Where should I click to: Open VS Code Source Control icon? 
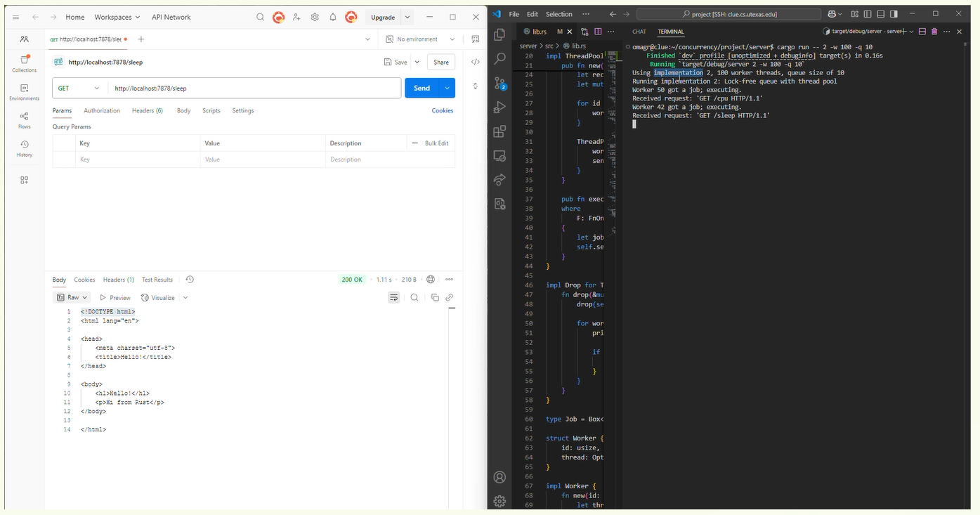(x=499, y=83)
